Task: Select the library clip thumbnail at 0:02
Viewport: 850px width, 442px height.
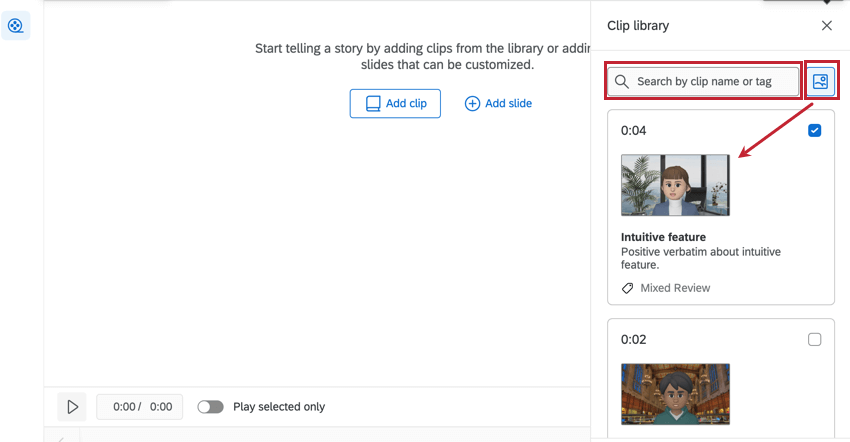Action: point(675,394)
